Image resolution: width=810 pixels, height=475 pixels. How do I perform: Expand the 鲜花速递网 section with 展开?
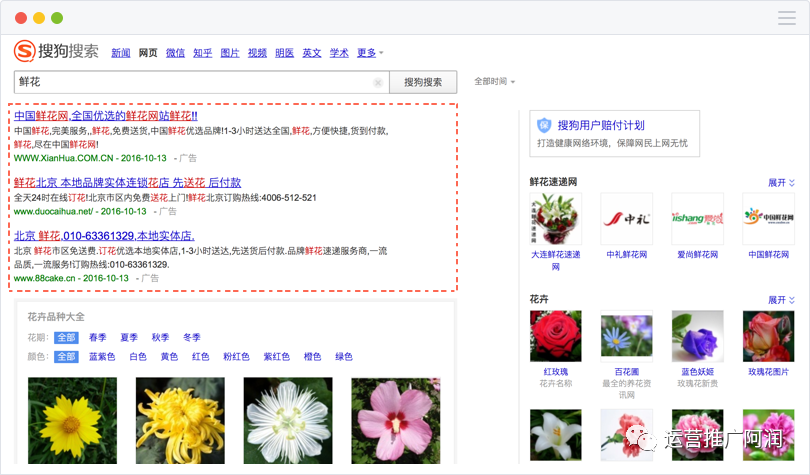click(x=781, y=183)
